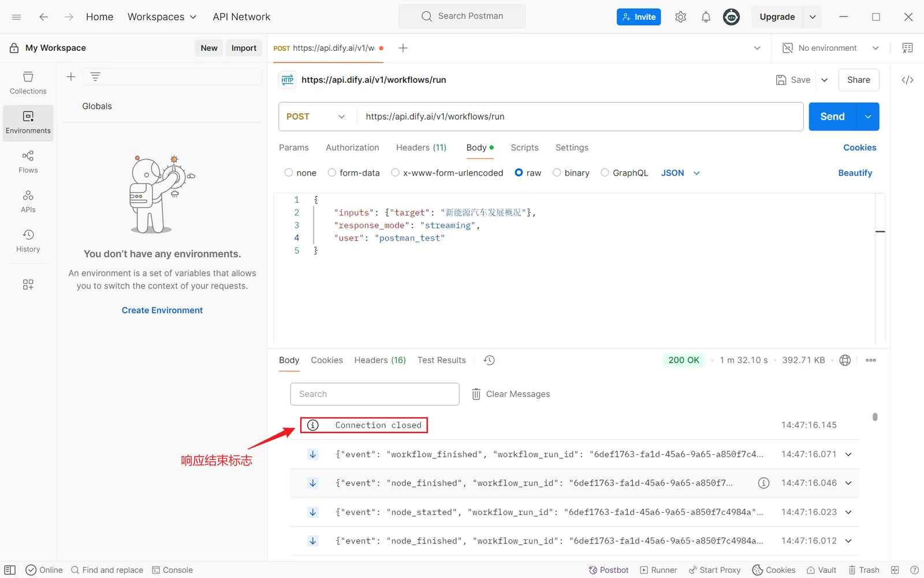Click the Create Environment link

pyautogui.click(x=162, y=310)
